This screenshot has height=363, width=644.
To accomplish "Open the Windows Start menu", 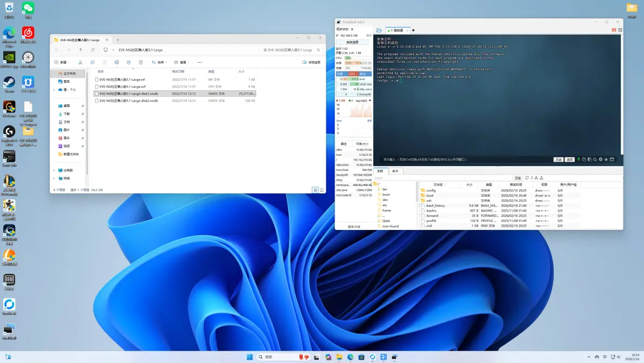I will [249, 357].
